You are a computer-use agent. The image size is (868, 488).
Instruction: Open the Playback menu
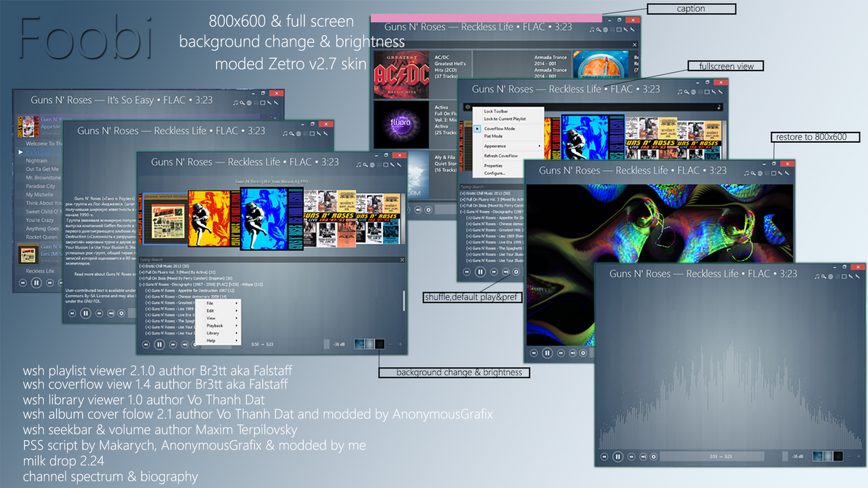point(218,326)
